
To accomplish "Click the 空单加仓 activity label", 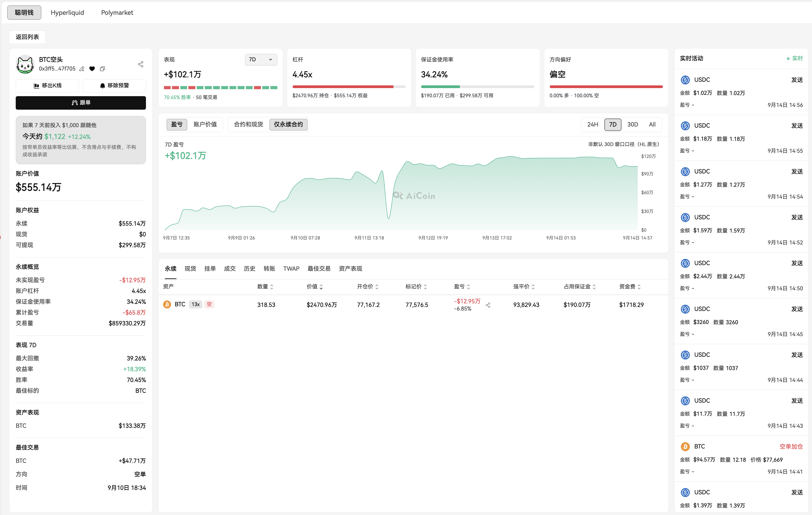I will (x=791, y=446).
